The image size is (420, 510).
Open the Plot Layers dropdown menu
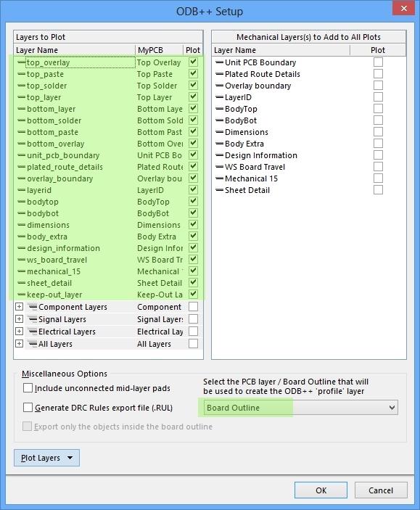pos(47,458)
